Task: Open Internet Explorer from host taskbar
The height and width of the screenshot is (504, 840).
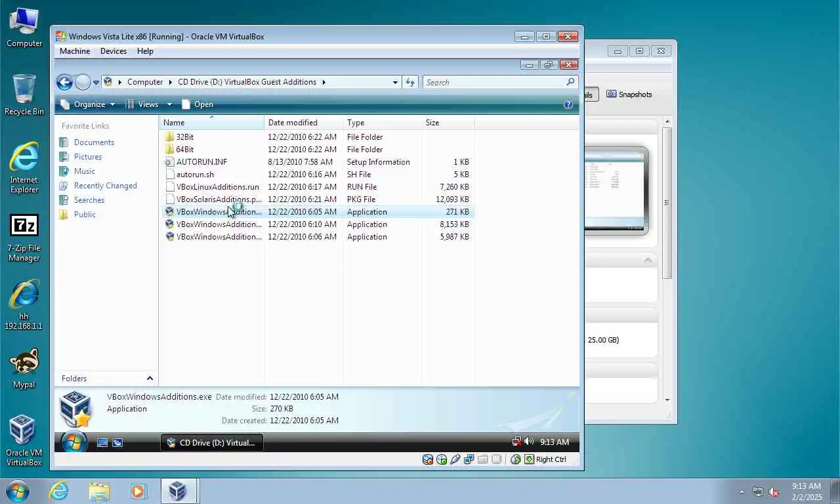Action: coord(58,491)
